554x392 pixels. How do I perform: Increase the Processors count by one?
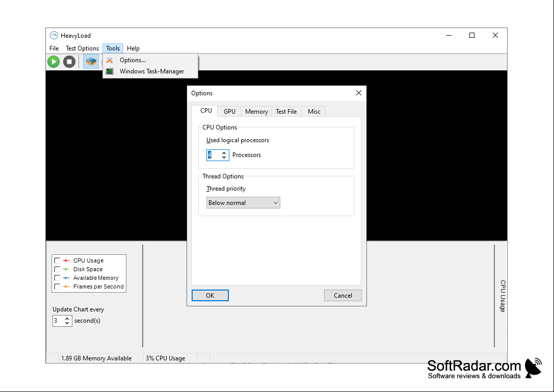point(224,153)
